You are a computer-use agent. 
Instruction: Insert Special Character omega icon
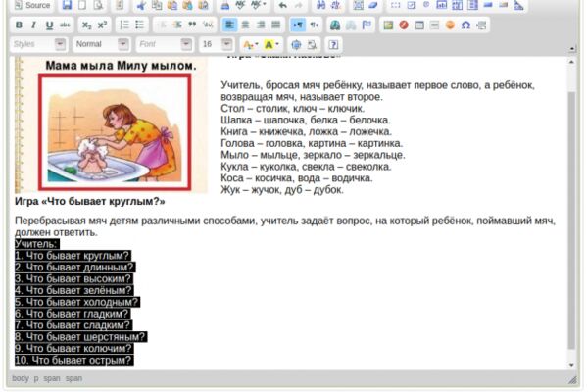465,25
